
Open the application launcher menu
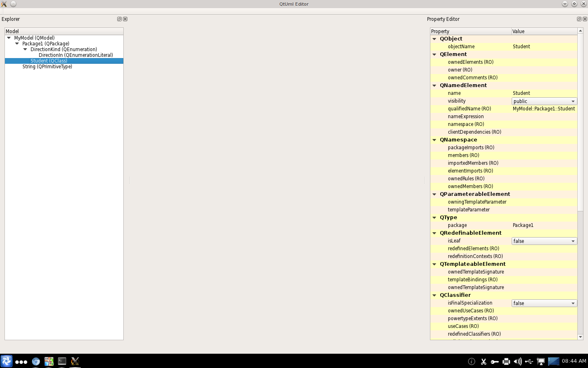tap(7, 361)
